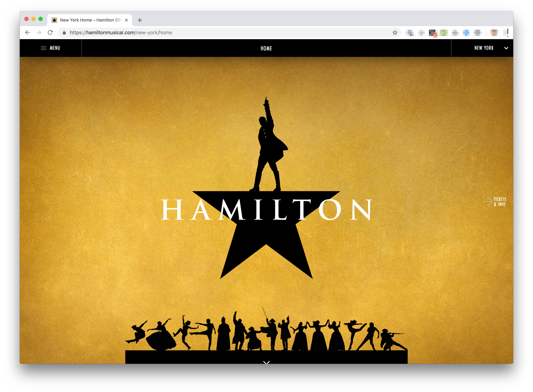Open Chrome's three-dot menu
Image resolution: width=533 pixels, height=392 pixels.
point(508,32)
